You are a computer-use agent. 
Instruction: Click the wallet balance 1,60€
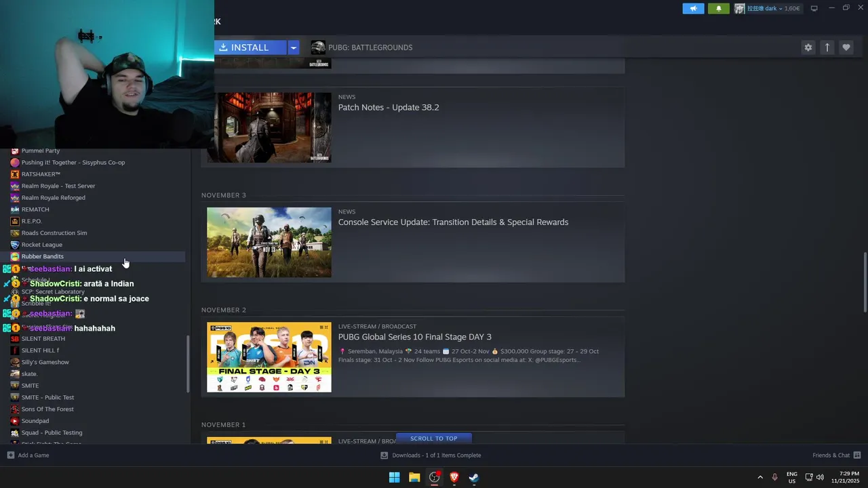point(792,9)
